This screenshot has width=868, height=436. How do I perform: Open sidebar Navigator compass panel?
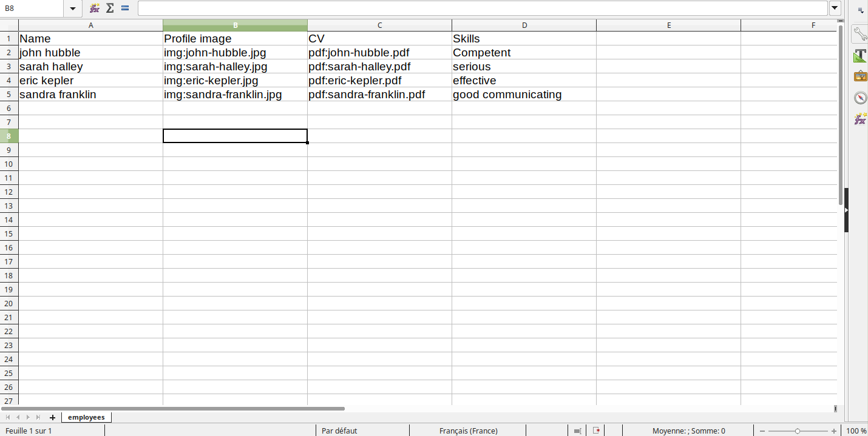pos(860,98)
